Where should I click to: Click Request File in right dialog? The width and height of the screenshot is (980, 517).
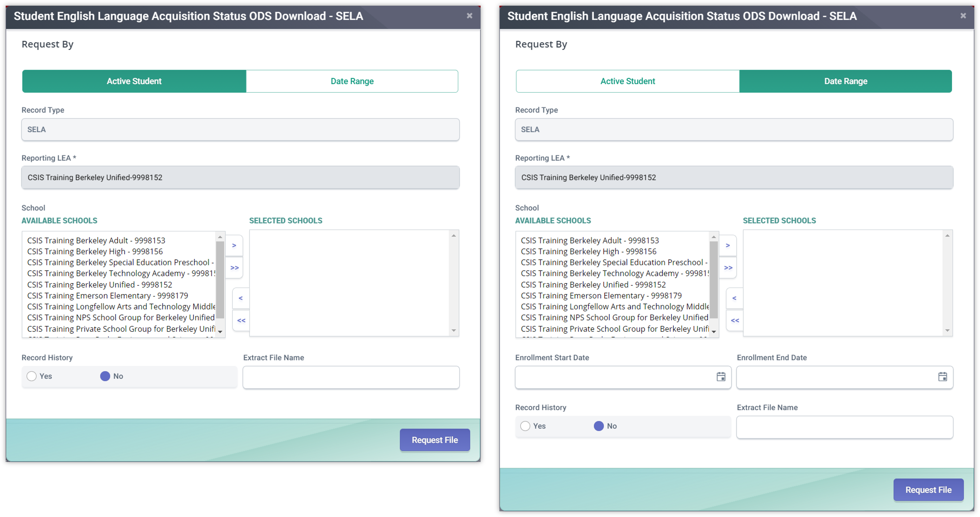point(928,490)
